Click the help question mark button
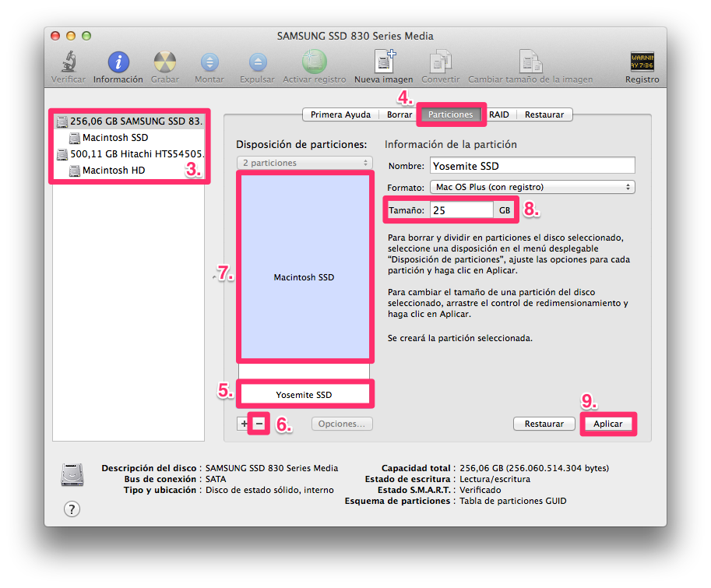 coord(72,509)
